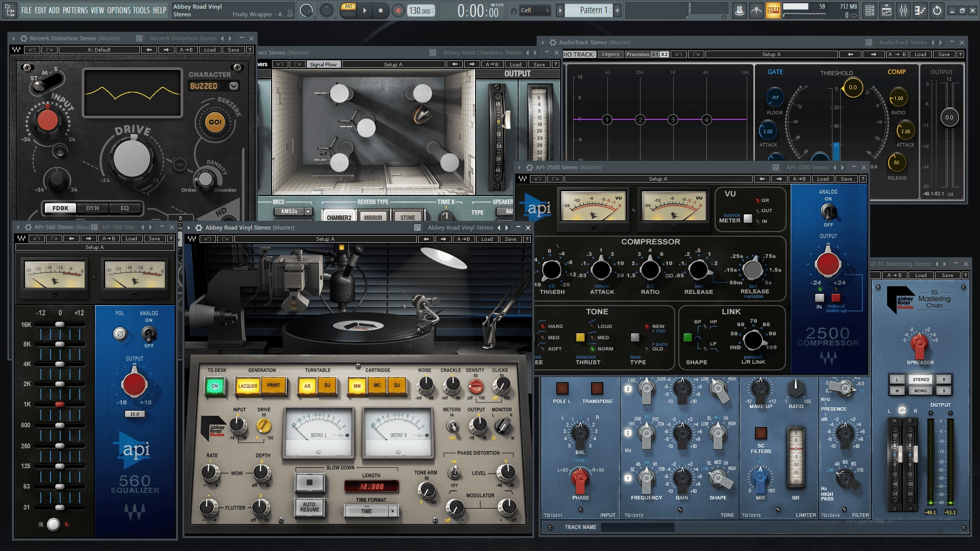
Task: Open the TIME FORMAT dropdown in Vinyl
Action: (x=371, y=511)
